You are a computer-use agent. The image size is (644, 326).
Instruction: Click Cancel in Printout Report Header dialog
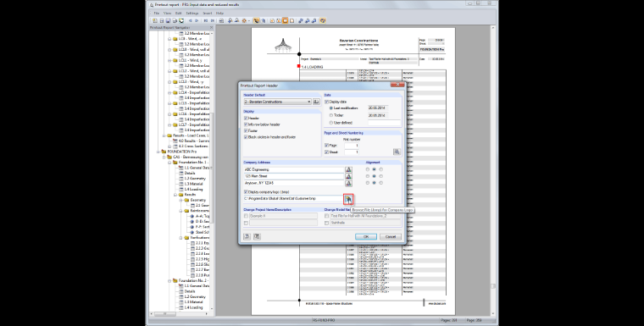tap(390, 236)
